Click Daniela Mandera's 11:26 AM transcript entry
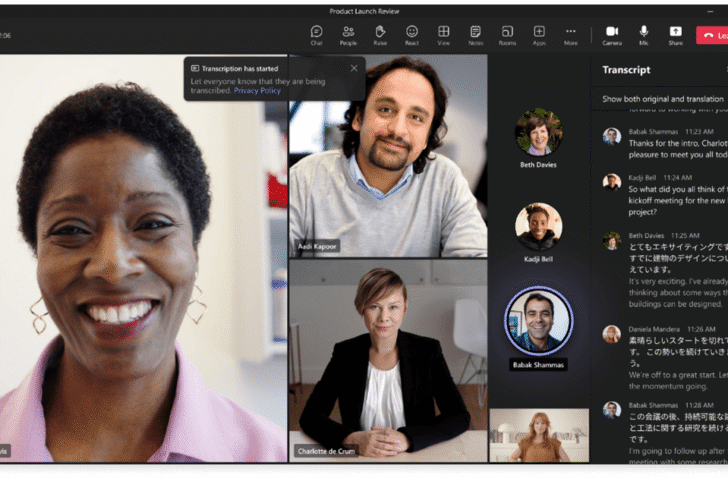 point(665,358)
